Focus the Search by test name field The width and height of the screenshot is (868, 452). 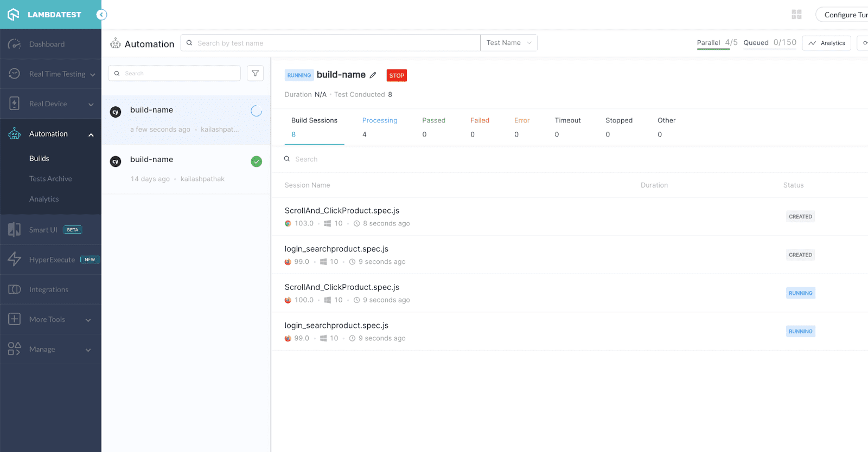330,43
